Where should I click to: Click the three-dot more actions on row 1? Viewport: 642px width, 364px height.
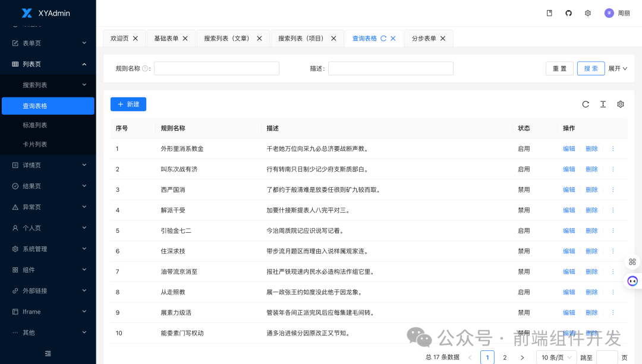pyautogui.click(x=613, y=148)
